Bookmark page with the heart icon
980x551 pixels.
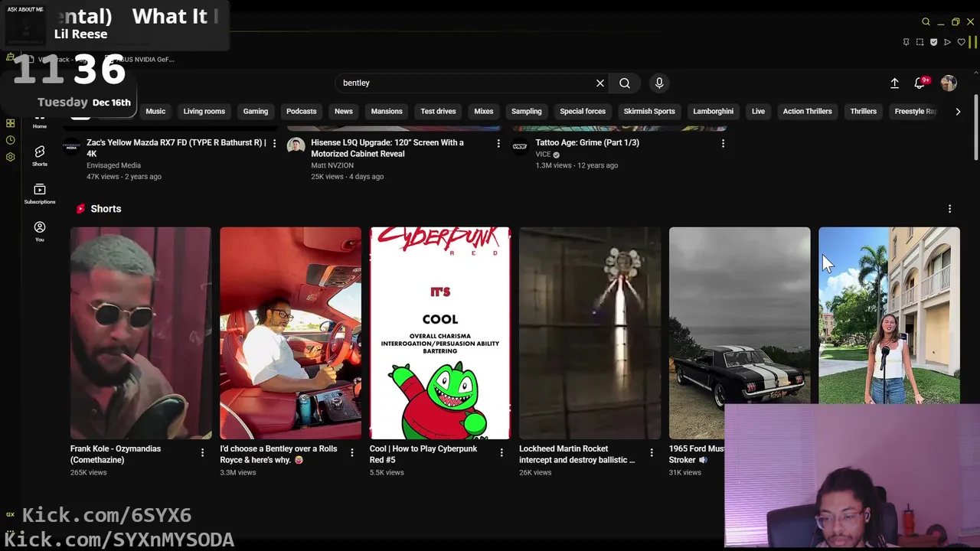[961, 42]
